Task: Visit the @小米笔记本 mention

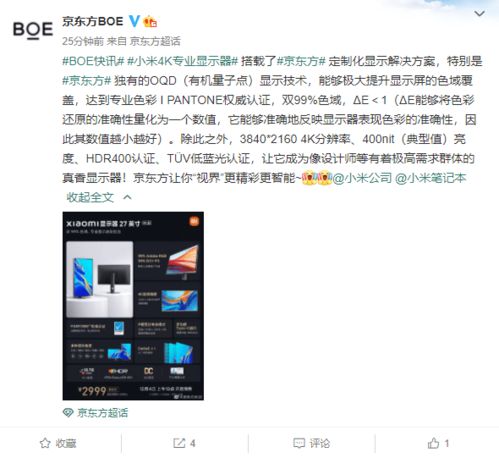Action: point(430,178)
